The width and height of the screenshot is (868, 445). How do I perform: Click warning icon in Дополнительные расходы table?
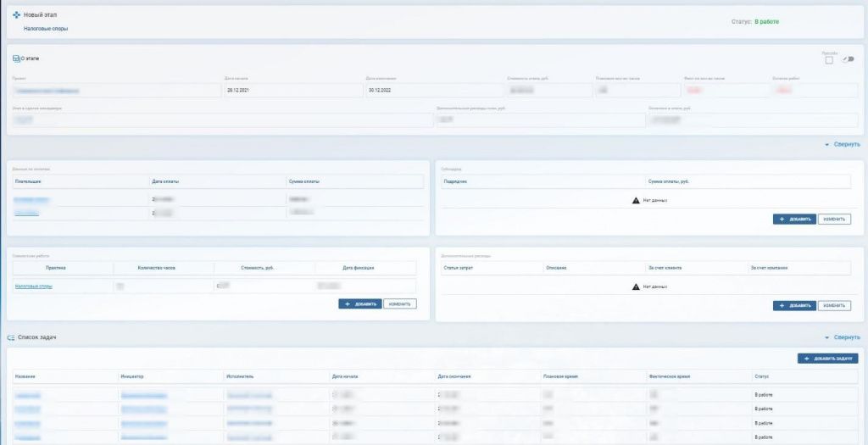636,287
